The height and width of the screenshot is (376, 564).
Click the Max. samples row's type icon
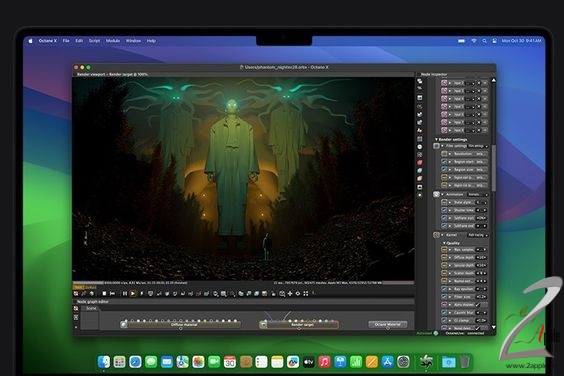(x=444, y=249)
